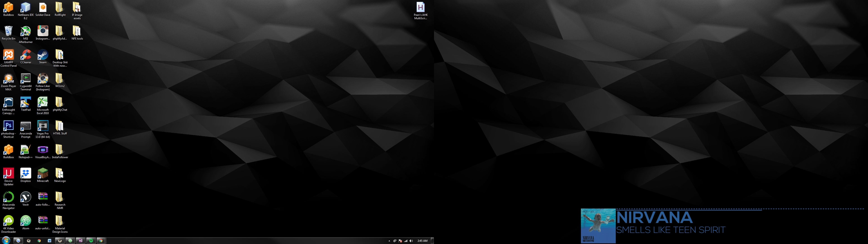The width and height of the screenshot is (868, 244).
Task: Click the Vegas Pro 13.0 icon
Action: click(x=43, y=129)
